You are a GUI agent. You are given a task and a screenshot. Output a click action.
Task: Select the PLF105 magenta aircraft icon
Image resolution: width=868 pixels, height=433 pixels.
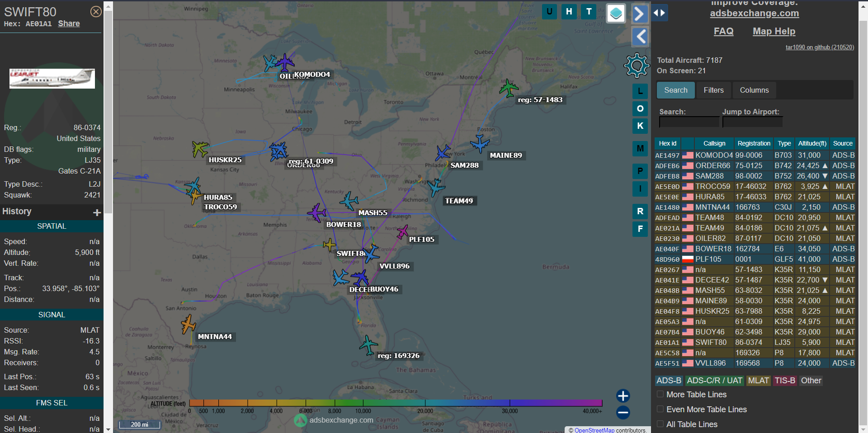[402, 232]
